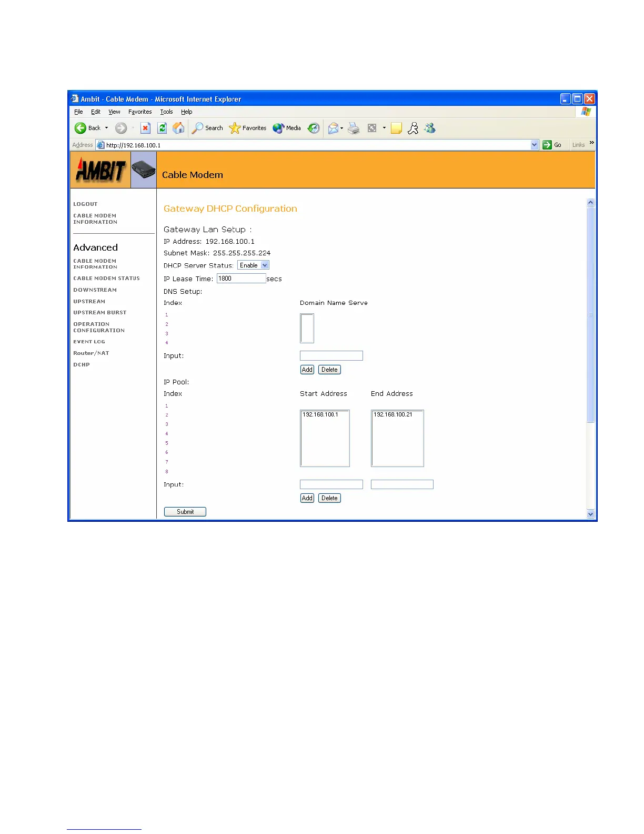
Task: Click the IP Pool start address input field
Action: [331, 484]
